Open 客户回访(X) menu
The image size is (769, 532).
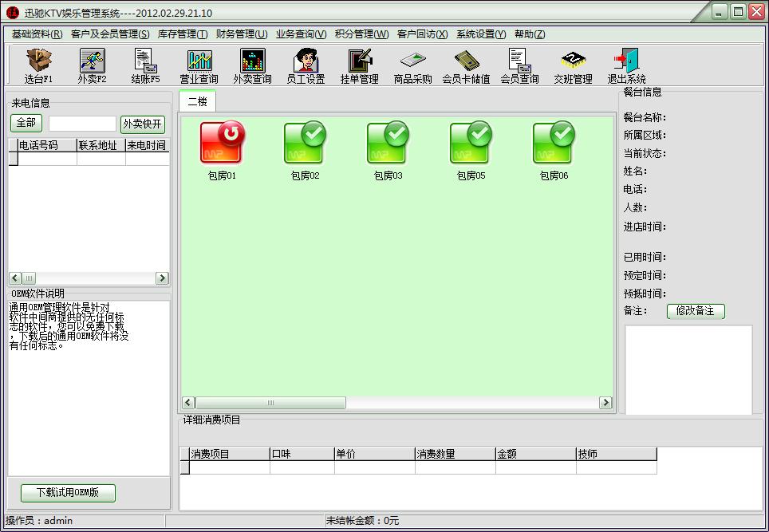click(x=423, y=34)
